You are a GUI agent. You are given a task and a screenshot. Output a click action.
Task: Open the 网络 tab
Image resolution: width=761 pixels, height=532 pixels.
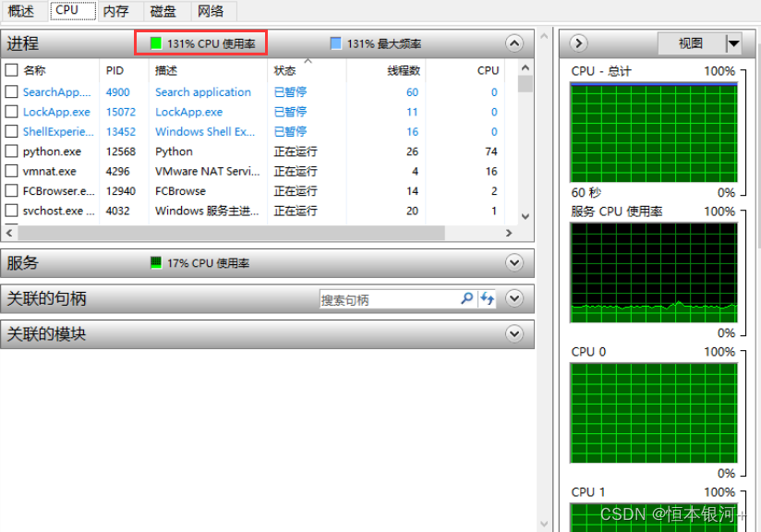click(x=211, y=11)
